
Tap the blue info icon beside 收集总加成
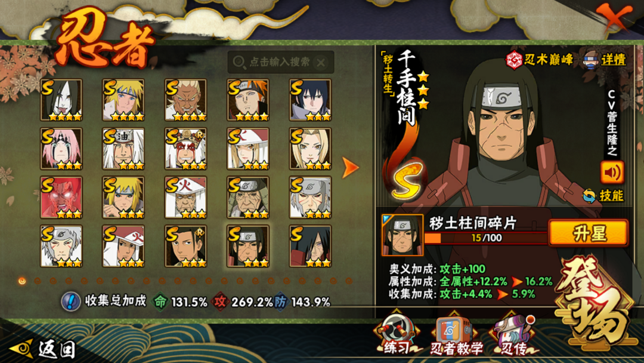point(70,302)
